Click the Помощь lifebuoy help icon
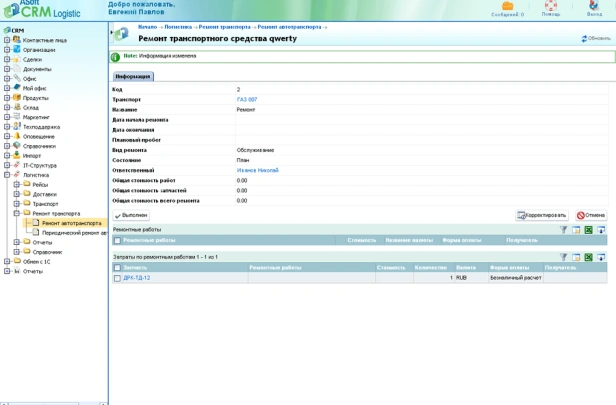 (551, 6)
